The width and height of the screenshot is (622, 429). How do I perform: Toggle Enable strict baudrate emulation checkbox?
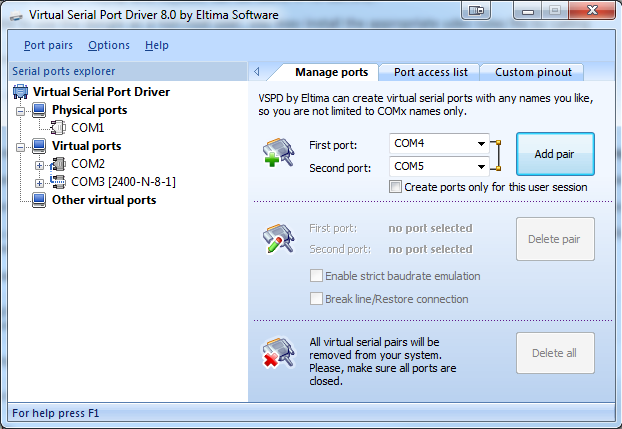(x=316, y=275)
